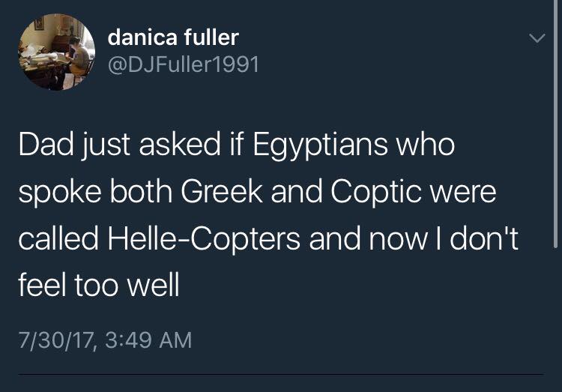Viewport: 562px width, 392px height.
Task: Click the word who in the tweet
Action: point(426,144)
